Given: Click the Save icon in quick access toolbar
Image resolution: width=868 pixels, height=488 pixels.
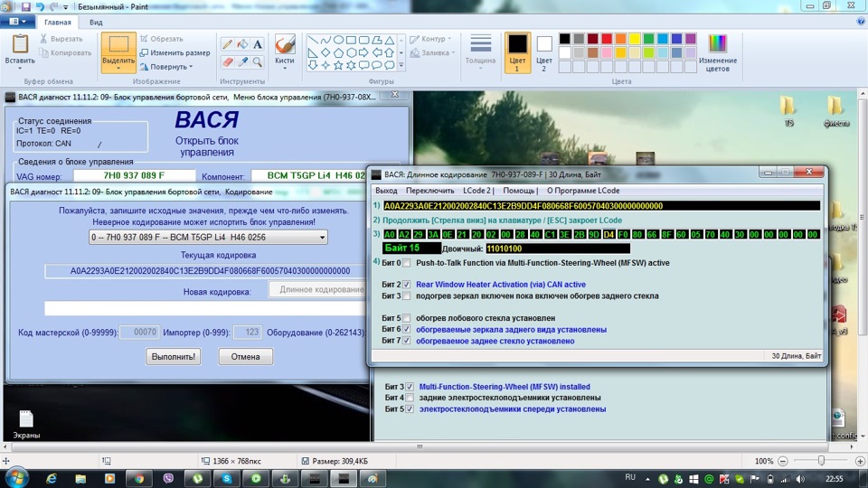Looking at the screenshot, I should pyautogui.click(x=25, y=6).
